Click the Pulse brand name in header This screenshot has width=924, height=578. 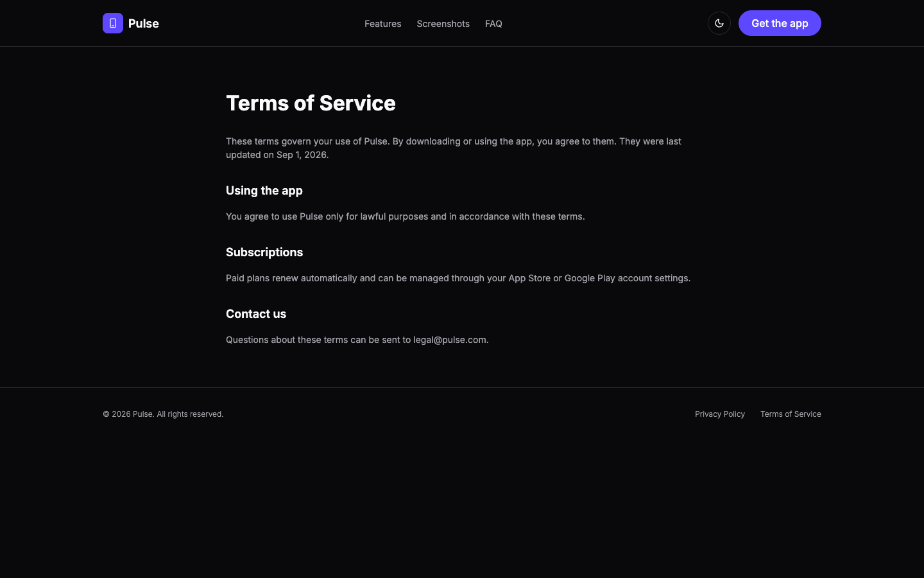click(x=144, y=23)
